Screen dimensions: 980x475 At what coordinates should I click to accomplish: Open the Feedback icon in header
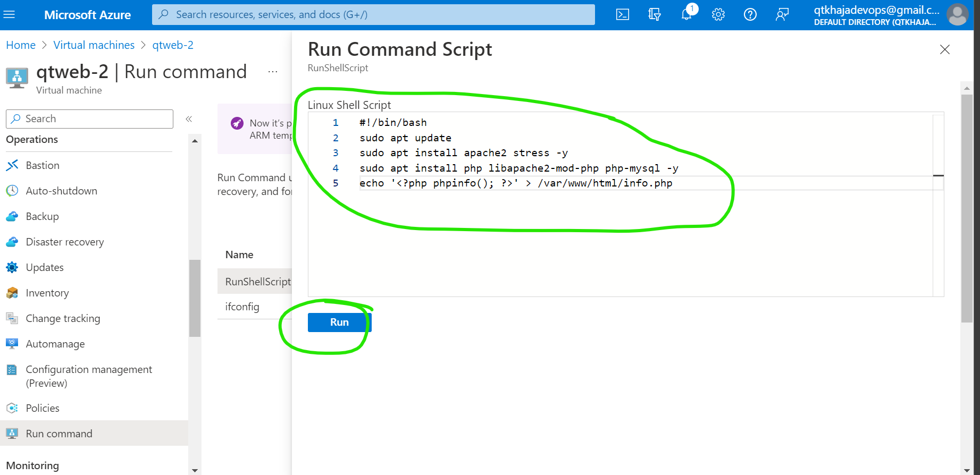point(782,15)
